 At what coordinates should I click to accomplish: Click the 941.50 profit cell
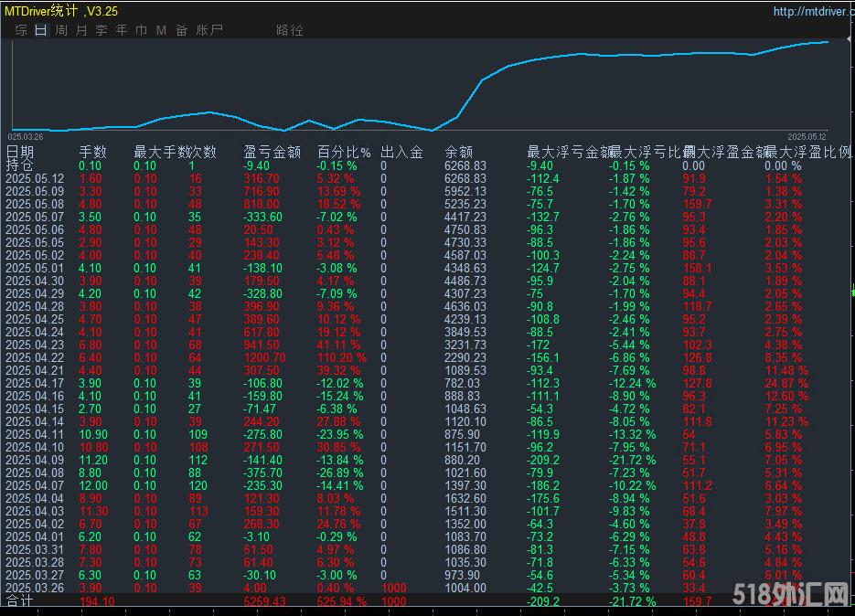(x=262, y=345)
